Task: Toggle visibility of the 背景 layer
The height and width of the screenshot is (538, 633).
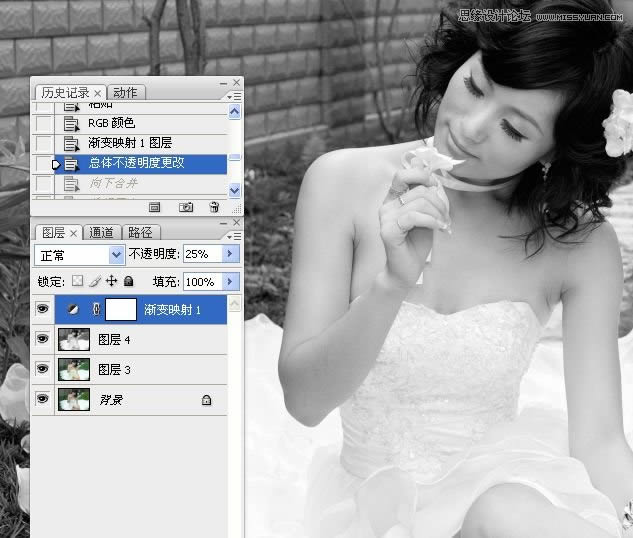Action: 42,399
